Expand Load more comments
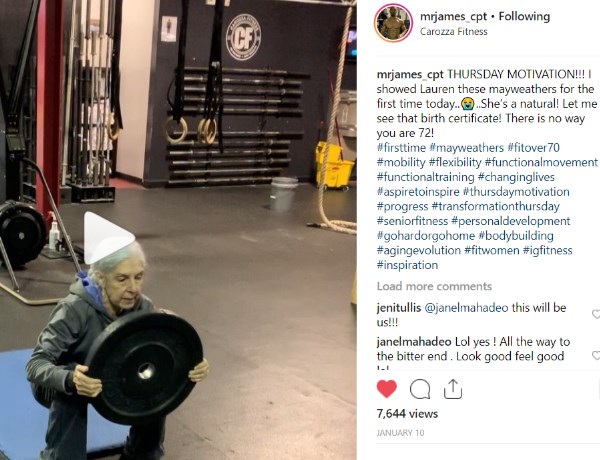600x460 pixels. click(x=434, y=286)
